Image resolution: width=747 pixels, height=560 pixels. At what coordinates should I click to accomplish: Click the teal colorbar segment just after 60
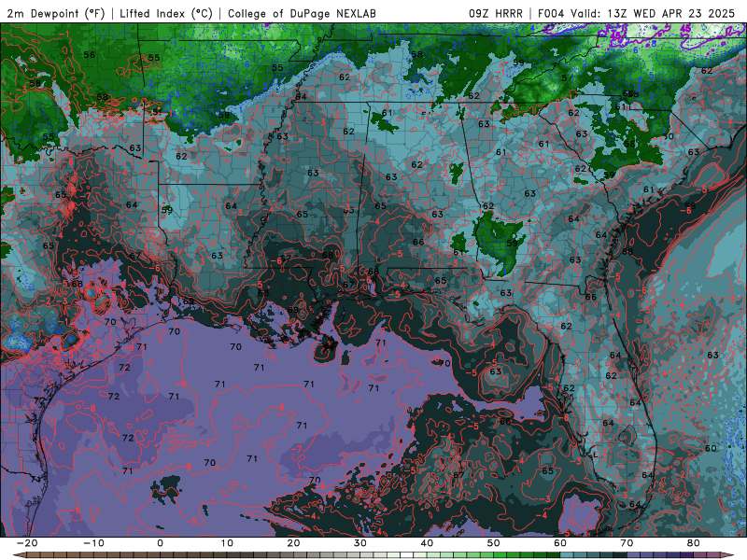click(567, 555)
